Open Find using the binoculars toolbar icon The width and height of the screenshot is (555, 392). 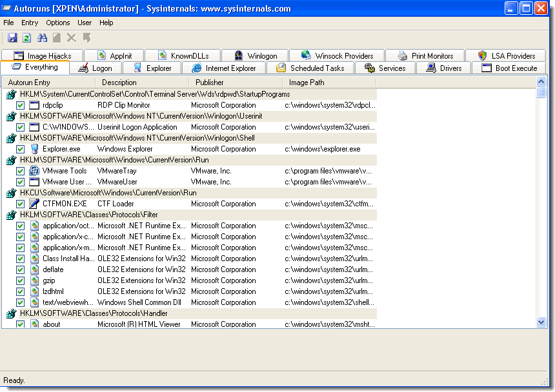[41, 37]
